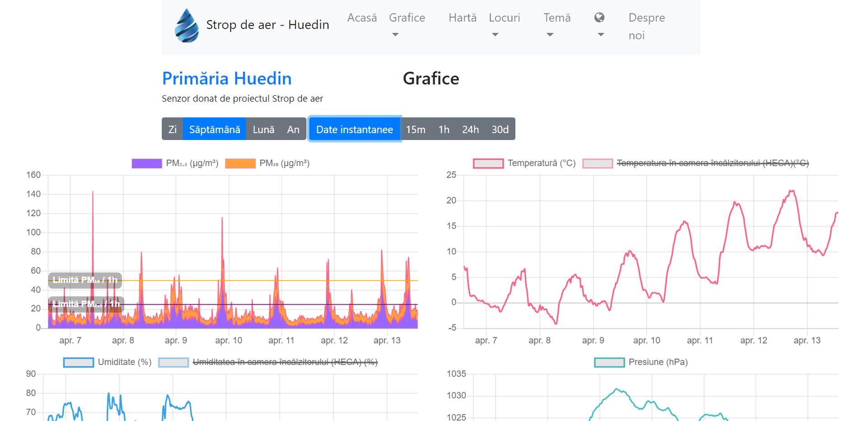Open the Primăria Huedin link
The width and height of the screenshot is (868, 421).
(x=227, y=79)
